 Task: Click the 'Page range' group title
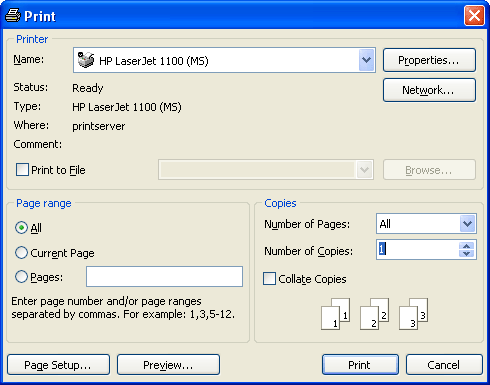[44, 203]
